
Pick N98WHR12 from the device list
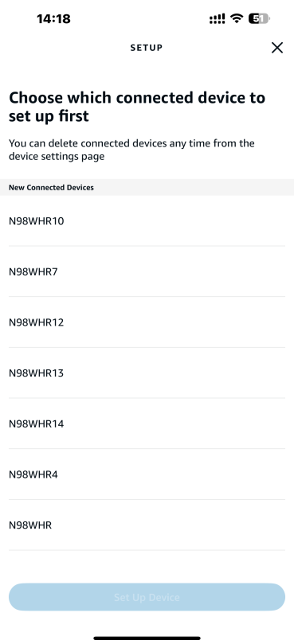pos(147,322)
